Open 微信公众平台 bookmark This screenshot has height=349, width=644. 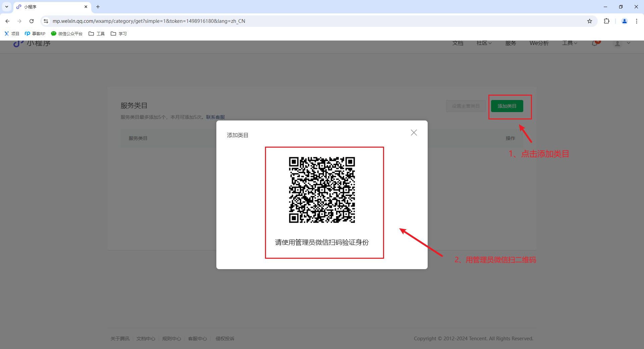point(67,34)
